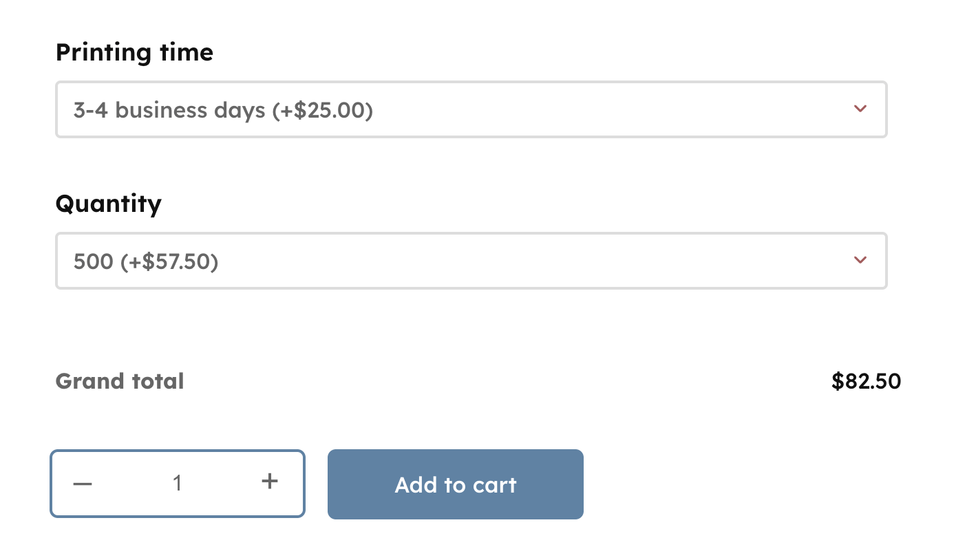Screen dimensions: 976x560
Task: Expand quantity options via red arrow
Action: tap(860, 260)
